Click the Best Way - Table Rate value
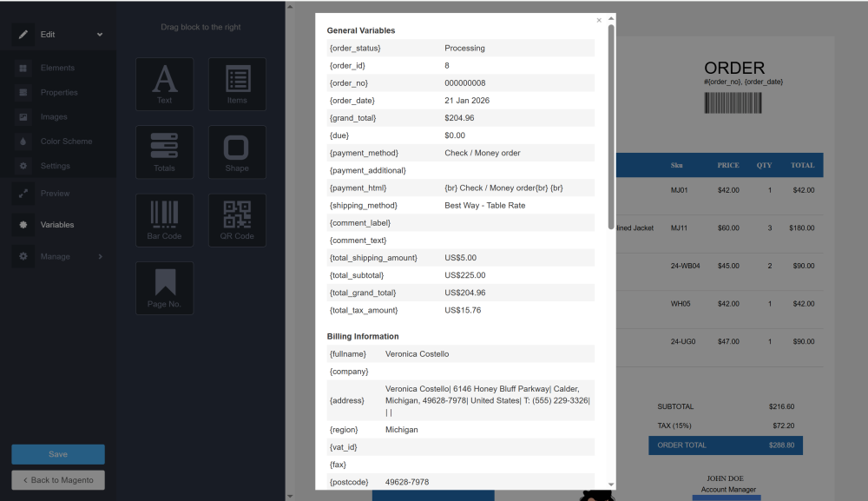The width and height of the screenshot is (868, 501). pos(485,206)
